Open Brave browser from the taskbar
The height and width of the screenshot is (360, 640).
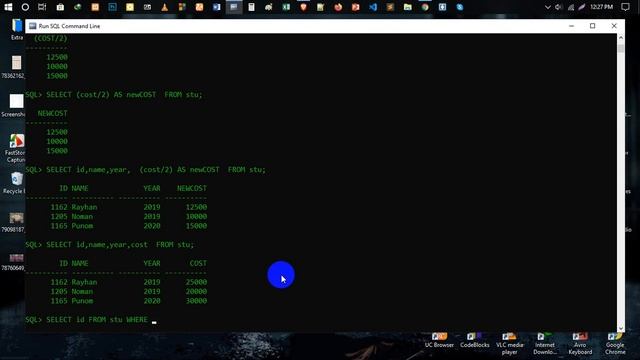(x=303, y=7)
